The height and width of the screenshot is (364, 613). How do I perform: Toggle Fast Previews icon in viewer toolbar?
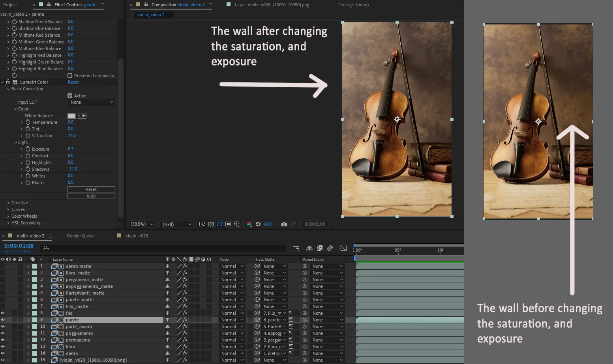point(202,224)
